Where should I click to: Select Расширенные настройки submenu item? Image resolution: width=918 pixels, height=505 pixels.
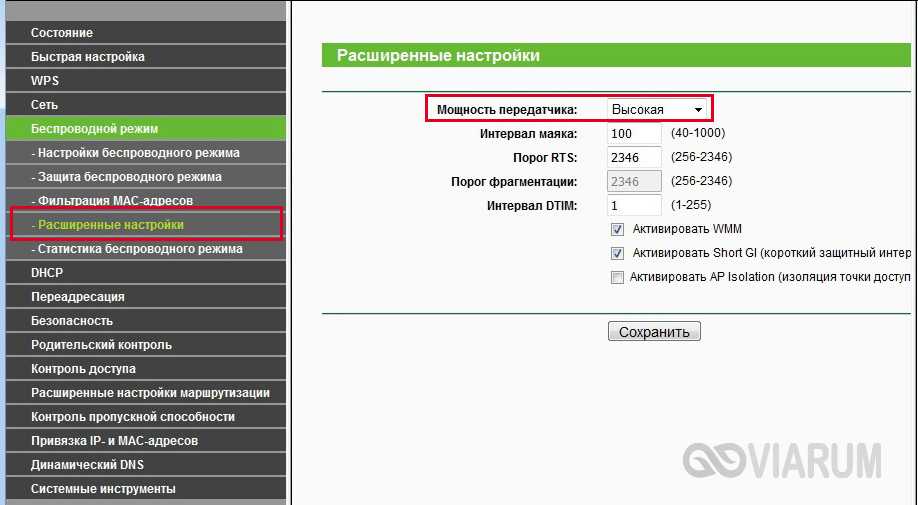tap(146, 225)
